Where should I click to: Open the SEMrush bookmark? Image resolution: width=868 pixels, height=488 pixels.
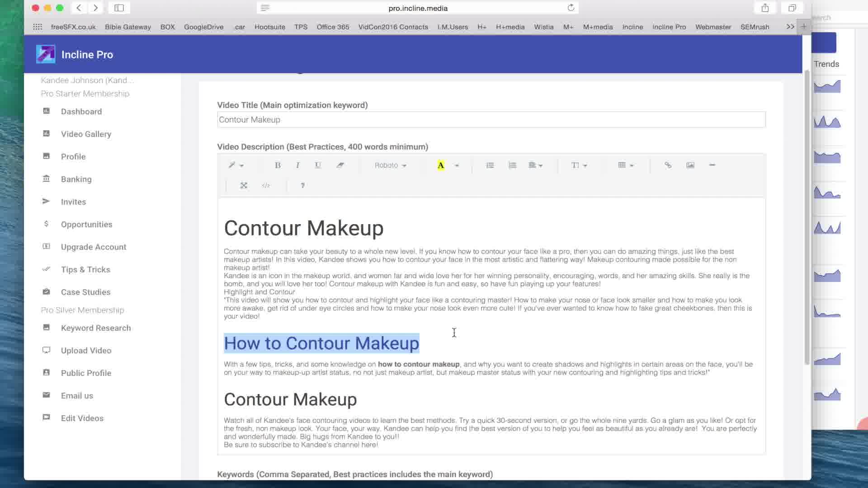click(x=755, y=27)
